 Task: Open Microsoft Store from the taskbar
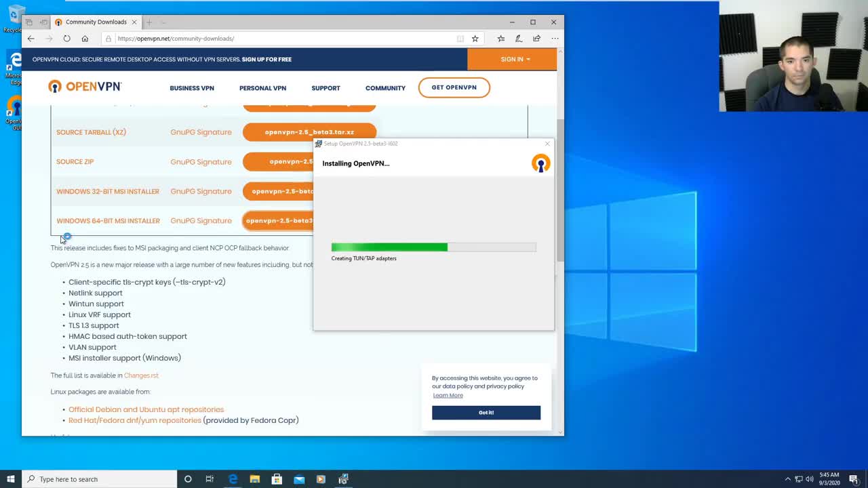point(277,479)
